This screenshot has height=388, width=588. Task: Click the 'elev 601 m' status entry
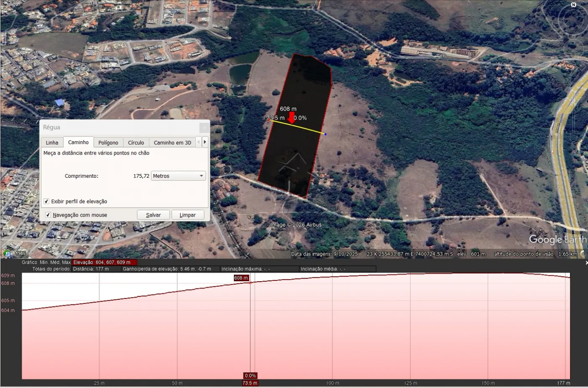pyautogui.click(x=471, y=254)
